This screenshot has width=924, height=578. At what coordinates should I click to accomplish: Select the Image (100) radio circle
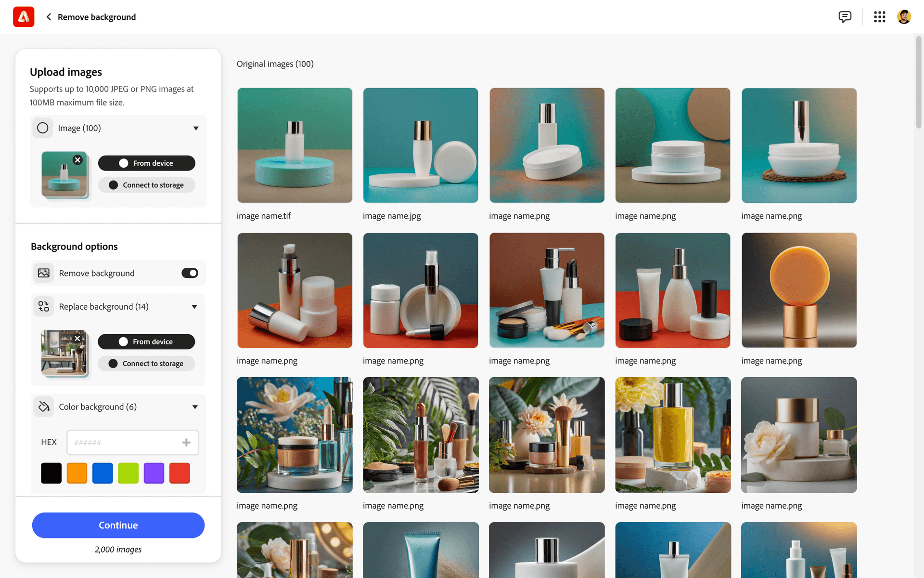[42, 128]
